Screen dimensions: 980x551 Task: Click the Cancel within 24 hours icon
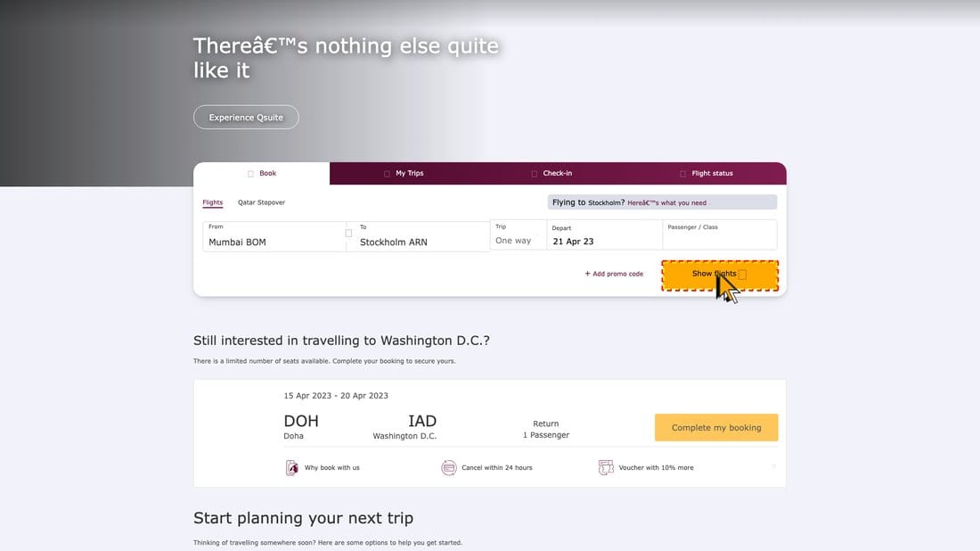click(449, 467)
